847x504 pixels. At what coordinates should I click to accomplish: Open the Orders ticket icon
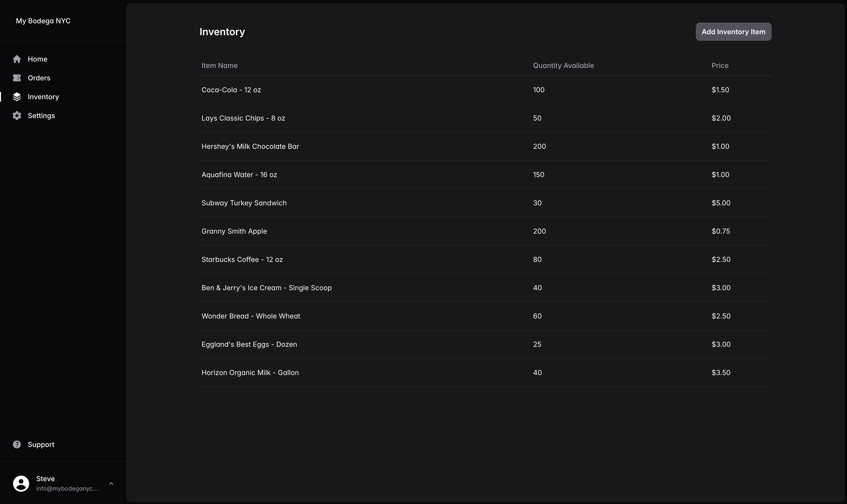tap(17, 78)
